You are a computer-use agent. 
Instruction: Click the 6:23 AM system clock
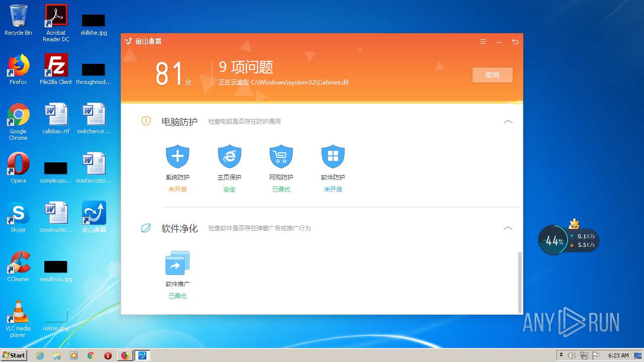click(618, 355)
